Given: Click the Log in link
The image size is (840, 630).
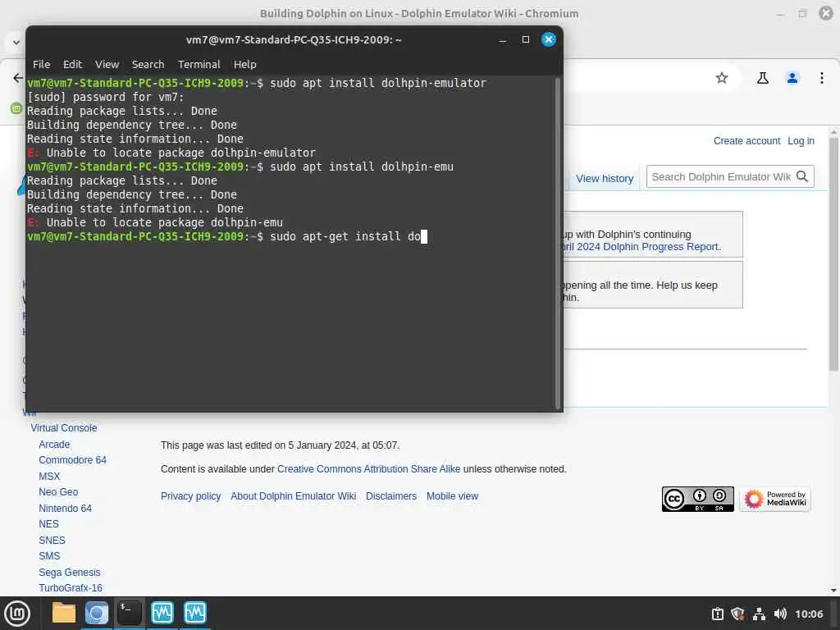Looking at the screenshot, I should click(x=801, y=141).
